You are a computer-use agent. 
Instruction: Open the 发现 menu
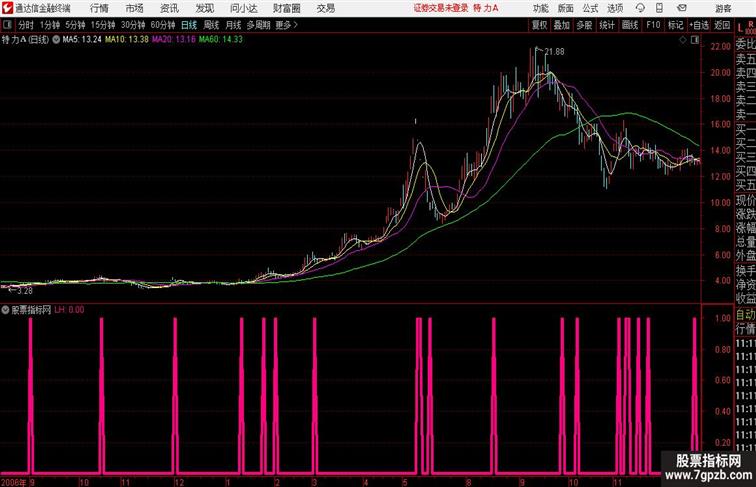point(204,8)
